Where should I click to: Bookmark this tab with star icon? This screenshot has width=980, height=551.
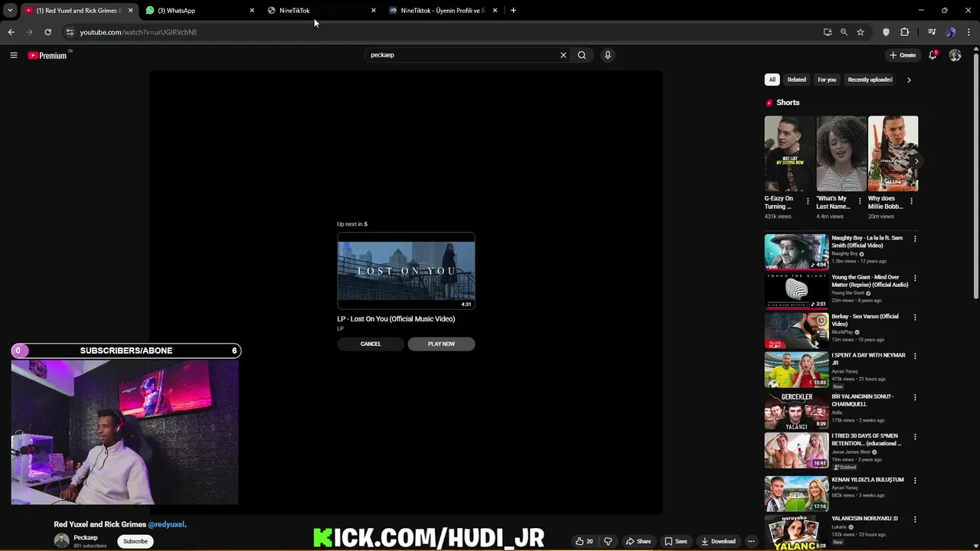coord(861,32)
